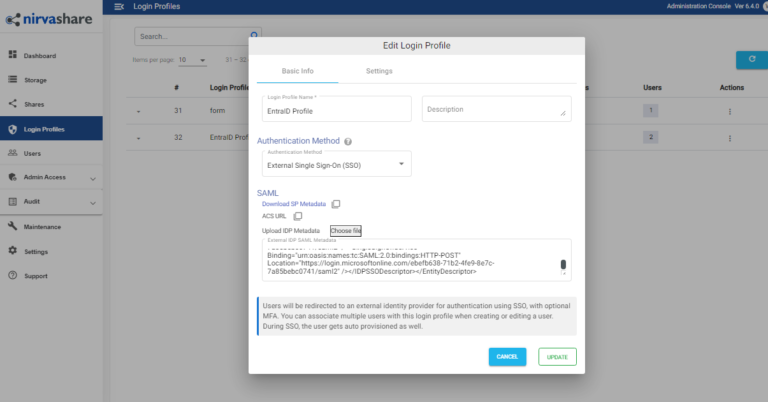Open the Authentication Method dropdown

pos(337,164)
